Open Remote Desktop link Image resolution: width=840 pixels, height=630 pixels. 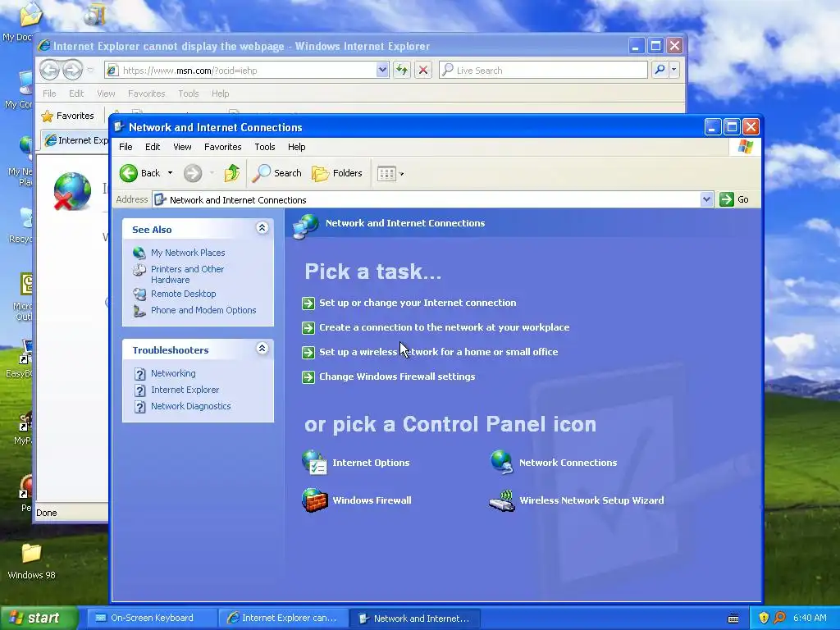click(x=183, y=294)
